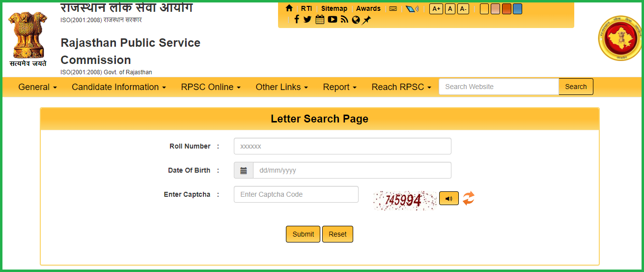This screenshot has width=644, height=272.
Task: Submit the letter search form
Action: point(303,234)
